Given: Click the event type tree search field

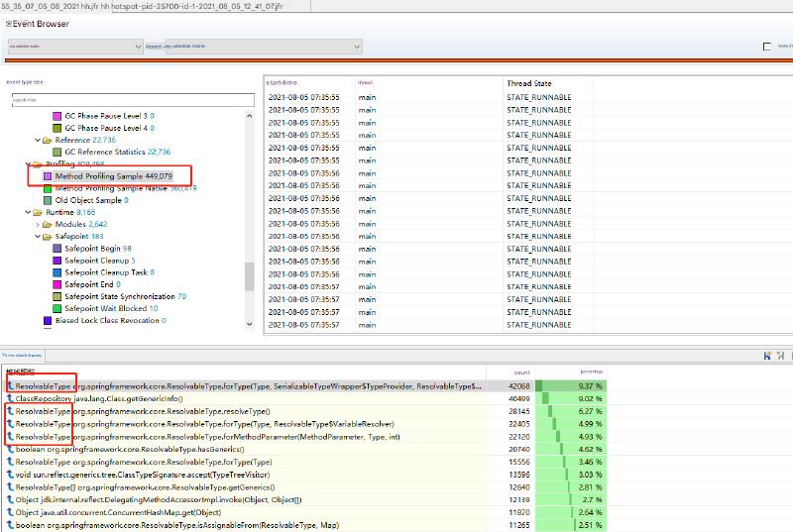Looking at the screenshot, I should (x=129, y=100).
